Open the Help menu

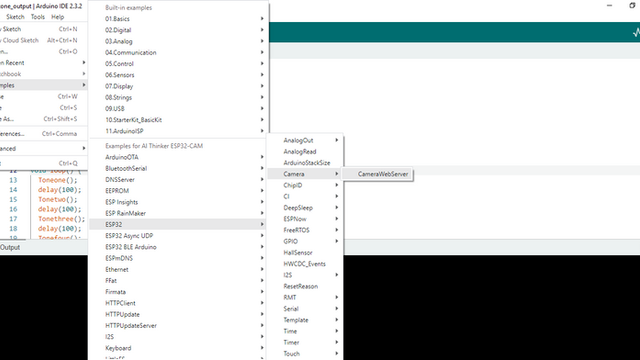[x=58, y=17]
